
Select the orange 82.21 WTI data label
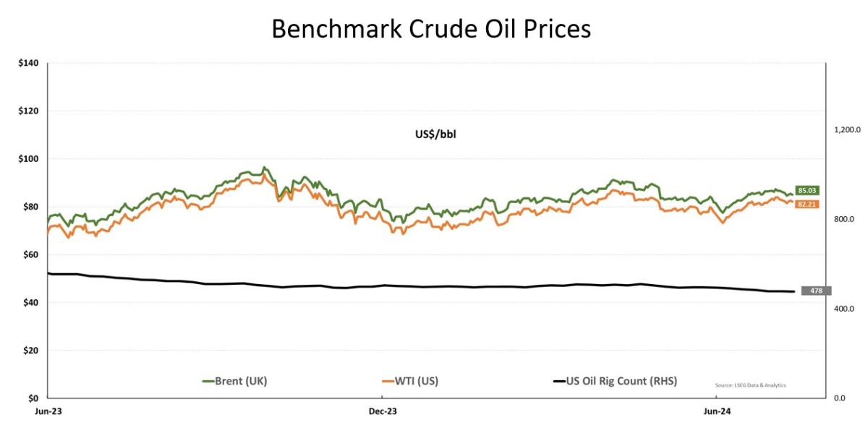tap(807, 205)
